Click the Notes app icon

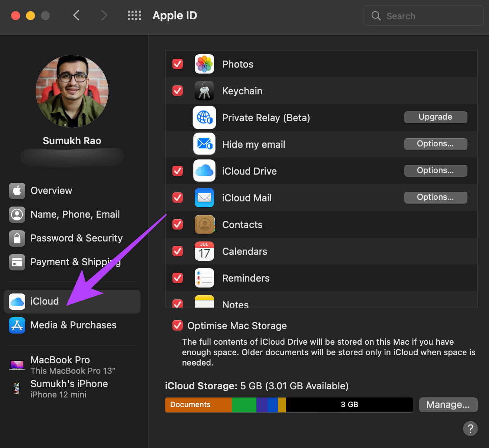[x=204, y=301]
